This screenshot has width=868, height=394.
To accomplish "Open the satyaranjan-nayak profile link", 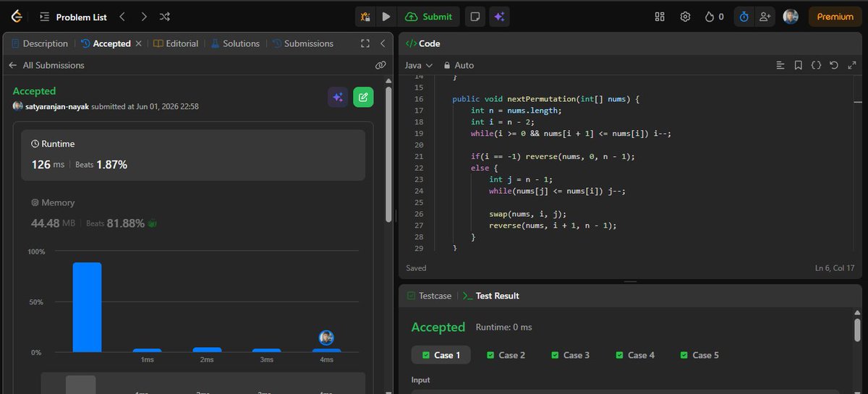I will click(56, 106).
